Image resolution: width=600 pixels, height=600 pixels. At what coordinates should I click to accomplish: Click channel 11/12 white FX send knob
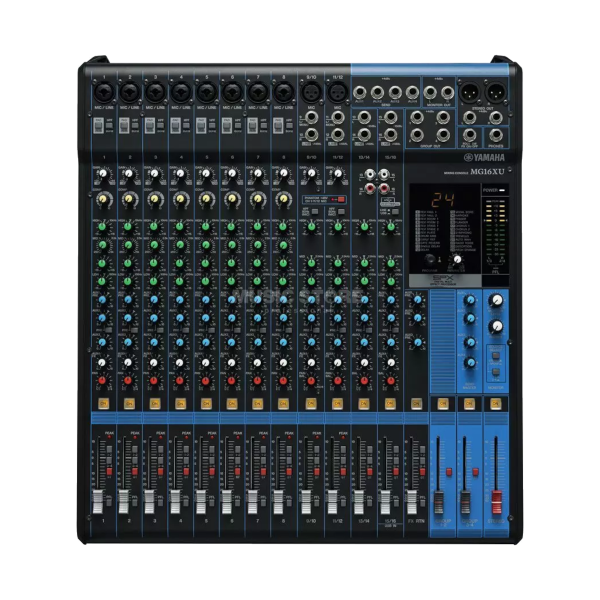point(338,362)
